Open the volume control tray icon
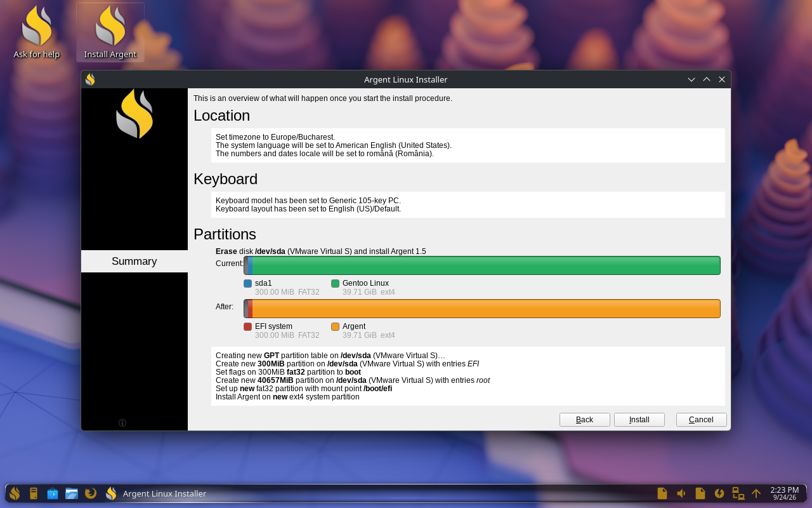812x508 pixels. point(681,493)
